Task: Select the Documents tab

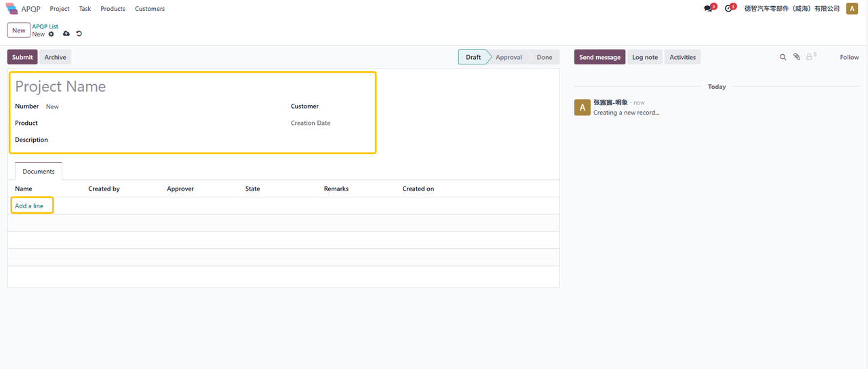Action: point(39,172)
